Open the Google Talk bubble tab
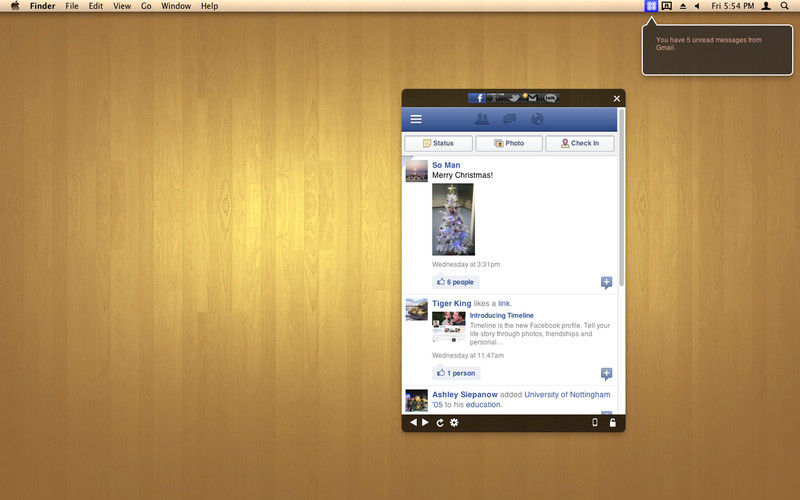This screenshot has height=500, width=800. coord(550,98)
